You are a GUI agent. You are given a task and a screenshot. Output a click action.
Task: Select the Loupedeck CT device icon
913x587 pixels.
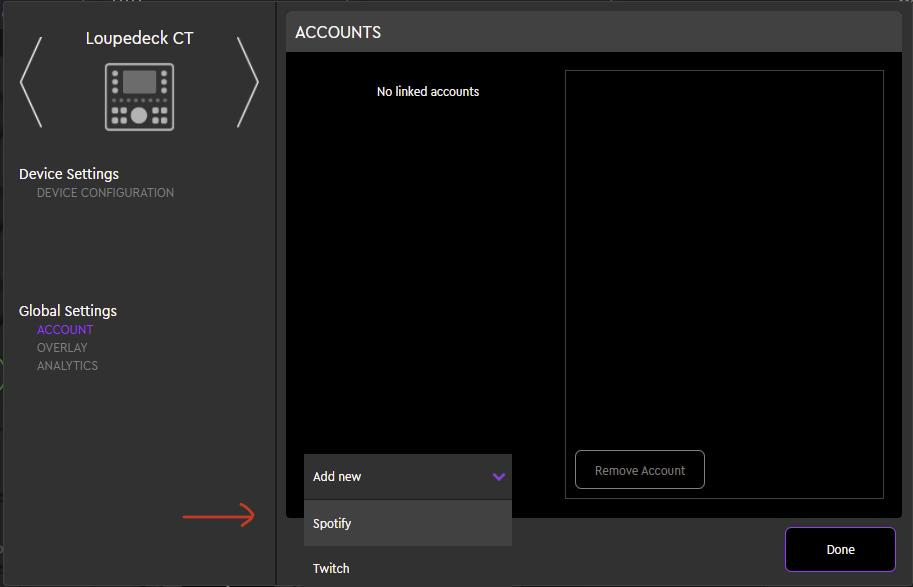click(x=139, y=96)
